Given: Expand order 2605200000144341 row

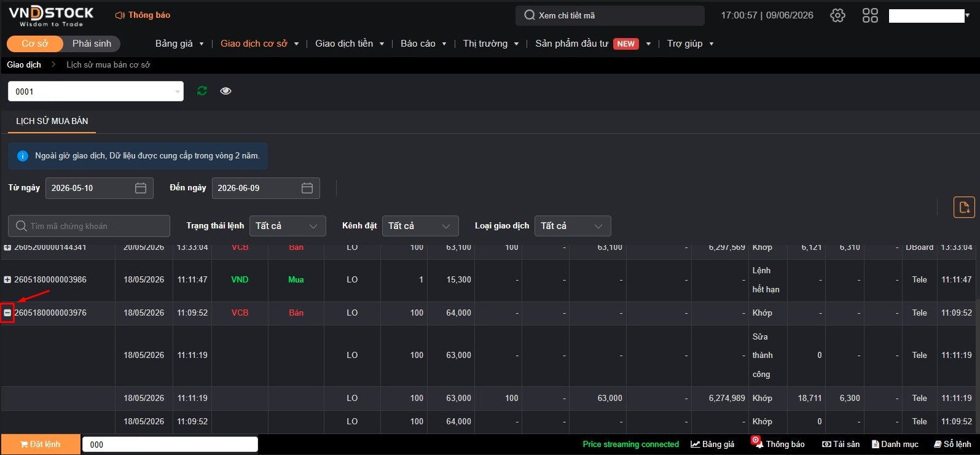Looking at the screenshot, I should coord(7,247).
